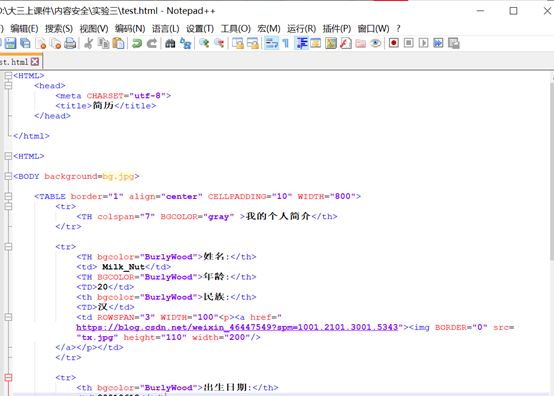
Task: Toggle the red Start Recording macro button
Action: (394, 43)
